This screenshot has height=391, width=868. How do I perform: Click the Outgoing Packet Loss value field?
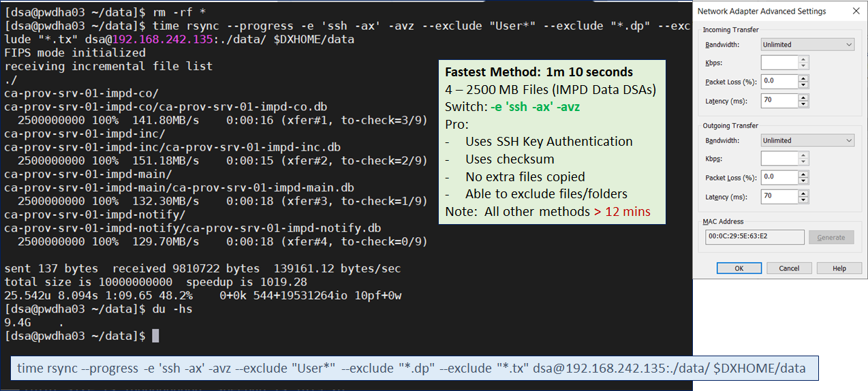click(779, 178)
